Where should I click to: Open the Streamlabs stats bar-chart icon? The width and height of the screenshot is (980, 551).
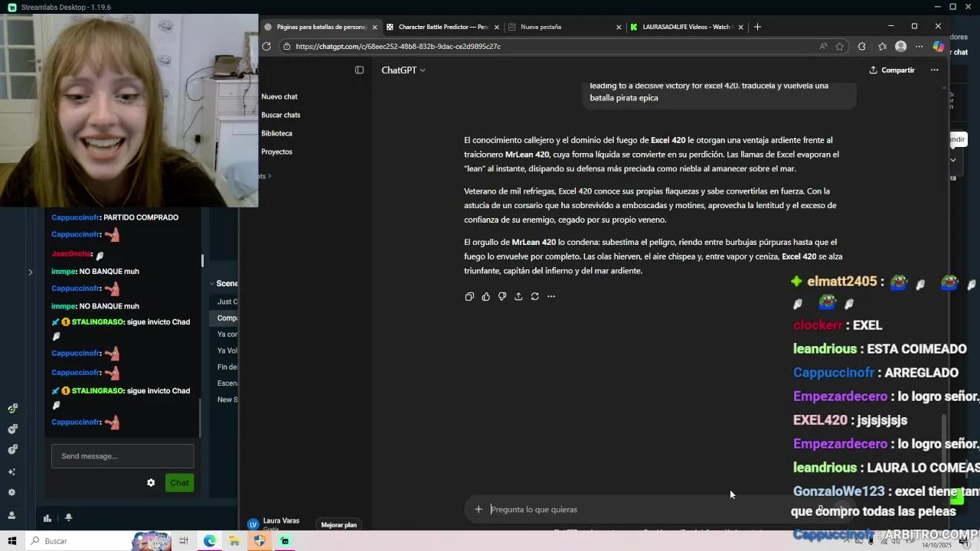tap(47, 518)
